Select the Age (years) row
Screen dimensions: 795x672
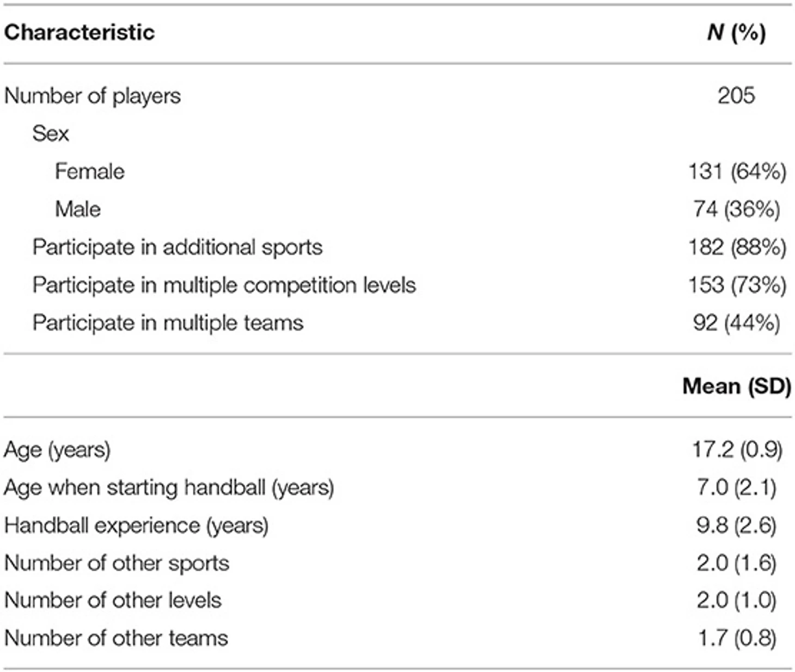pos(397,450)
